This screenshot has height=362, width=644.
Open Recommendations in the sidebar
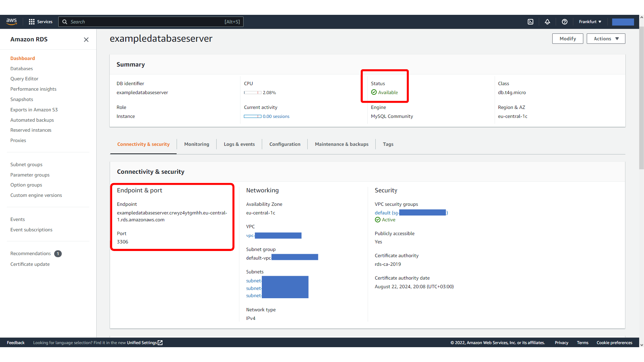click(x=30, y=253)
